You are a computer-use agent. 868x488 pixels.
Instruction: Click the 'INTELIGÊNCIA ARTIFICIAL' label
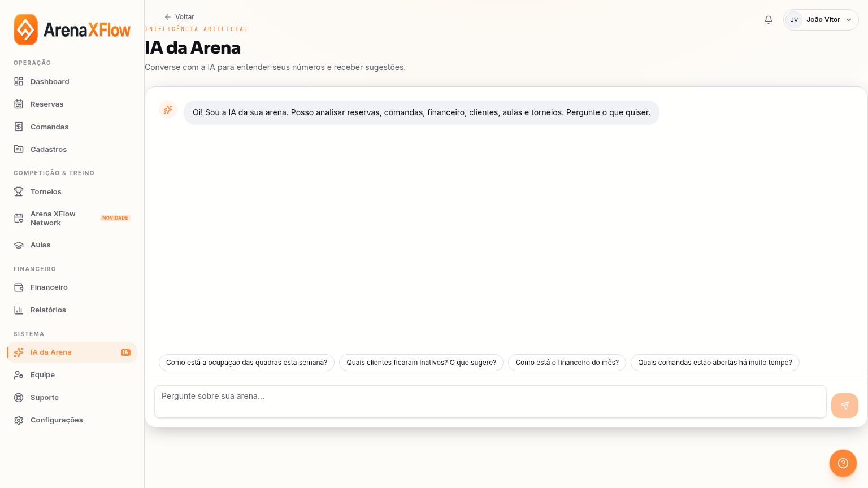click(196, 29)
